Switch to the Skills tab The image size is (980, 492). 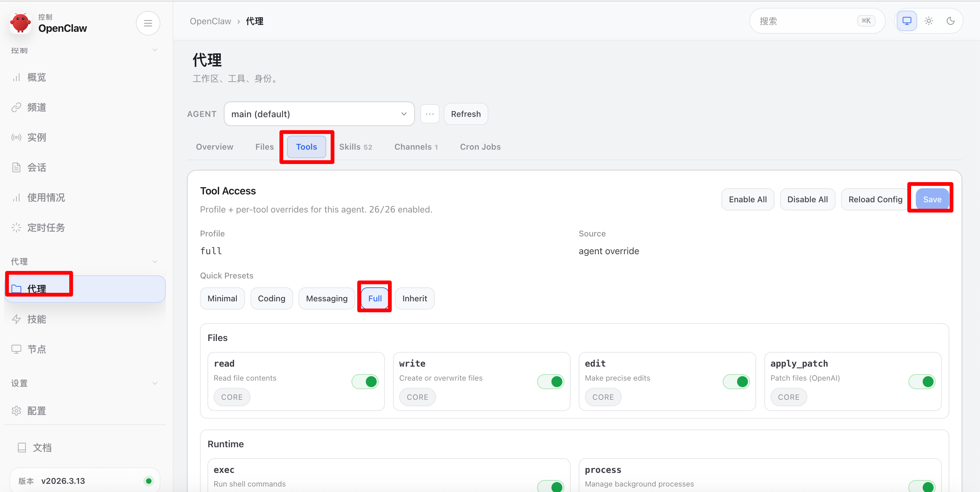click(355, 147)
